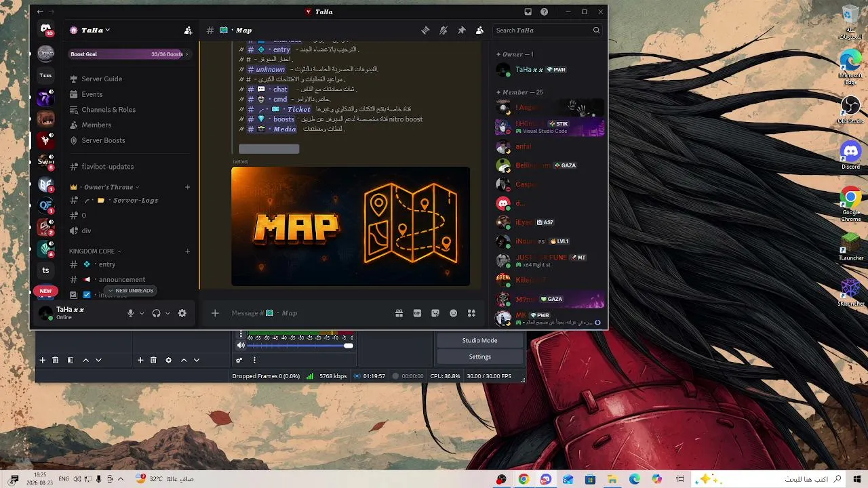Hide the member list panel
868x488 pixels.
(479, 30)
